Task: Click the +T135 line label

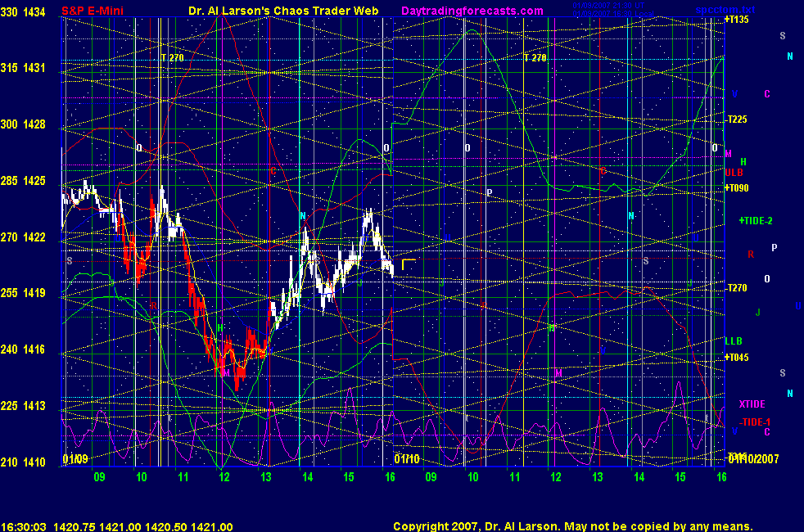Action: pos(736,20)
